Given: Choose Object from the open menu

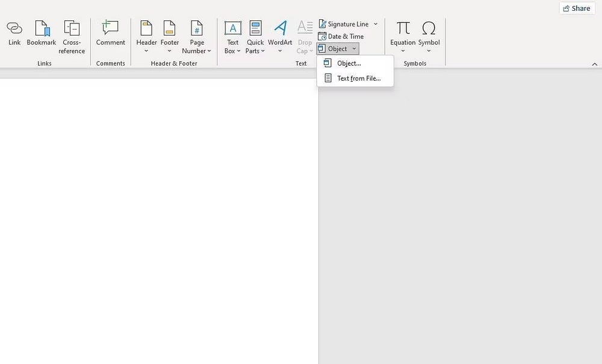Looking at the screenshot, I should (349, 63).
